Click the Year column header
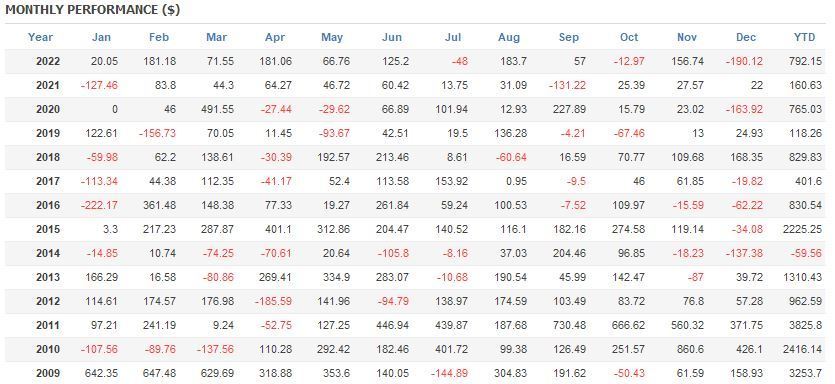The image size is (835, 384). (40, 37)
